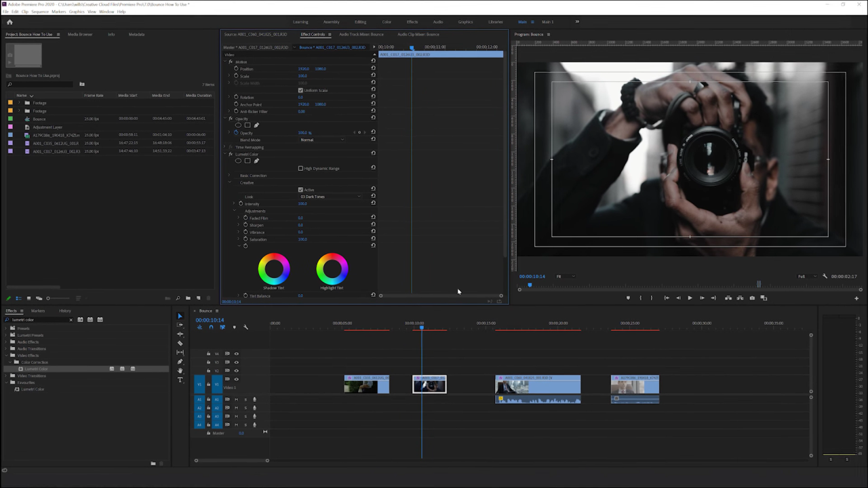Uncheck the Uniform Scale checkbox
Image resolution: width=868 pixels, height=488 pixels.
coord(300,90)
